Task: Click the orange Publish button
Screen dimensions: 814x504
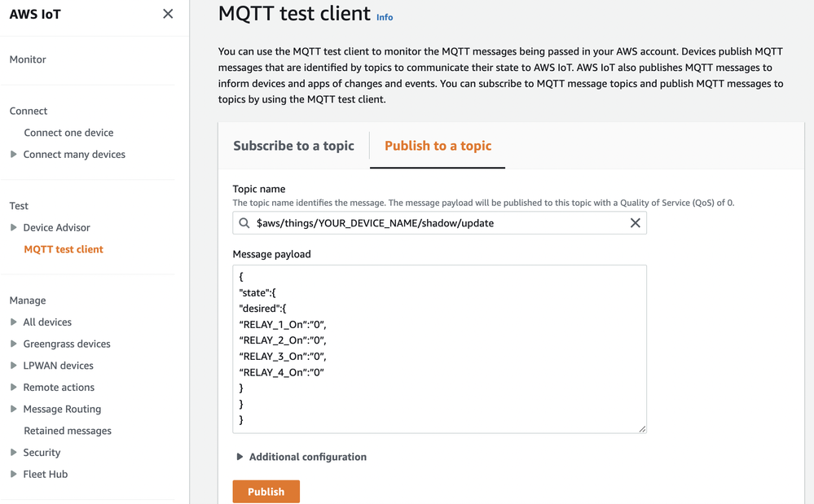Action: click(266, 492)
